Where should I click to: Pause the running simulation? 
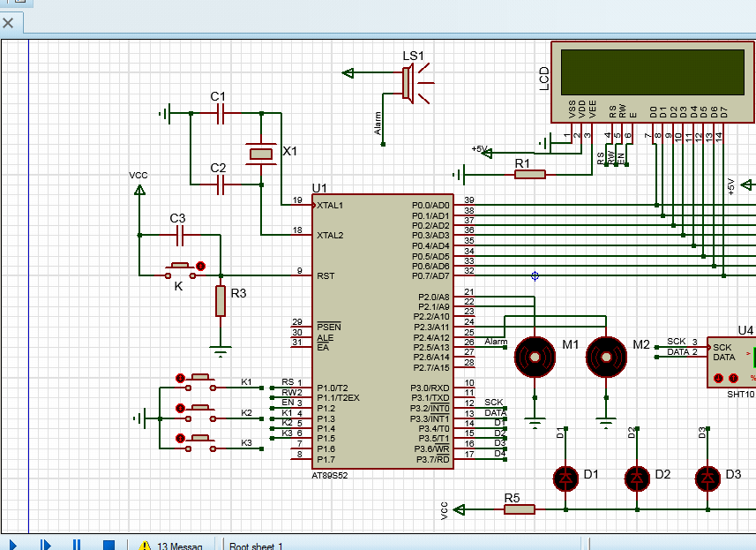point(77,545)
